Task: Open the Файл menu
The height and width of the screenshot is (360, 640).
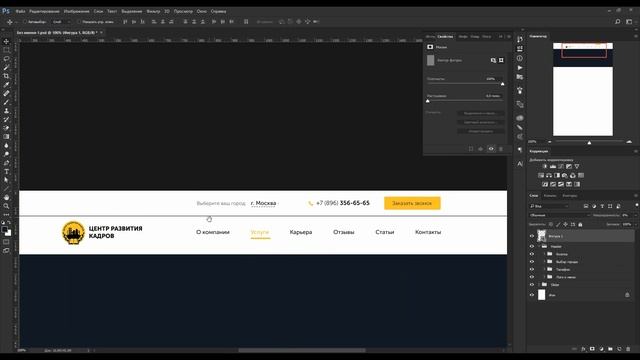Action: point(20,11)
